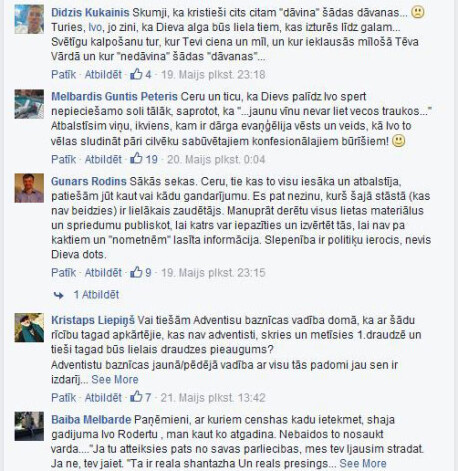
Task: Toggle Patīk on Melbardis Guntis Peteris comment
Action: (x=63, y=159)
